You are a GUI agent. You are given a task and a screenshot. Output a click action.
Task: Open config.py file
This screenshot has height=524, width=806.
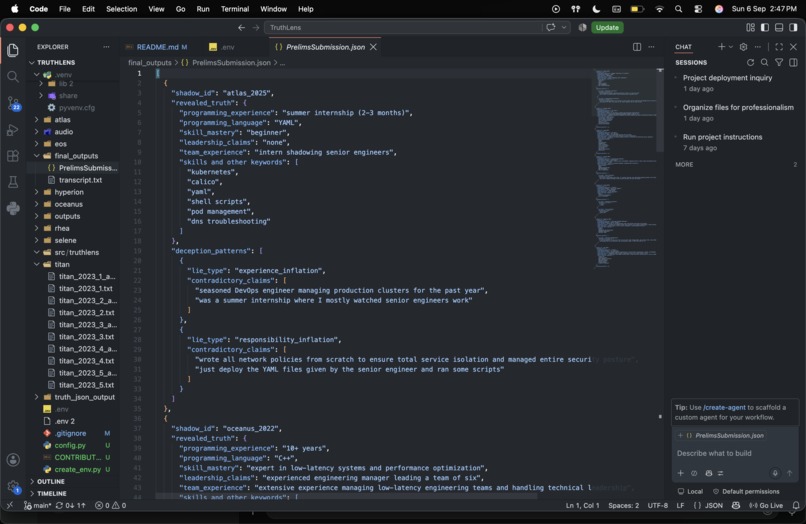(x=70, y=445)
